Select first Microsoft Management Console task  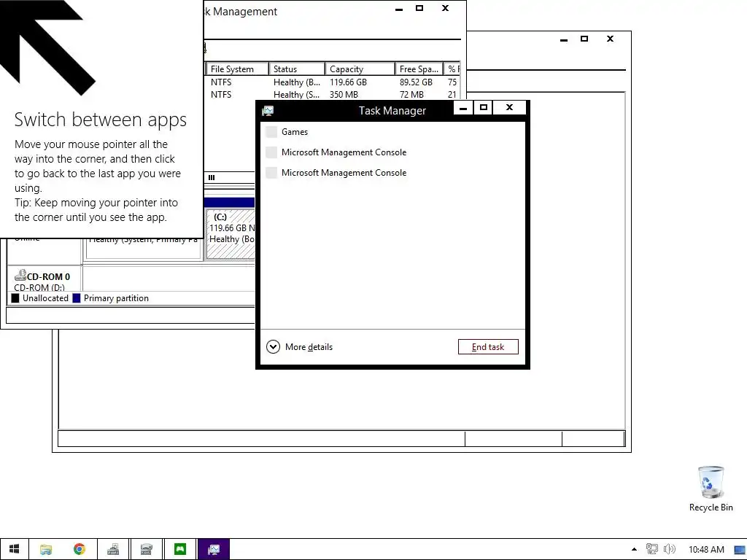click(392, 152)
